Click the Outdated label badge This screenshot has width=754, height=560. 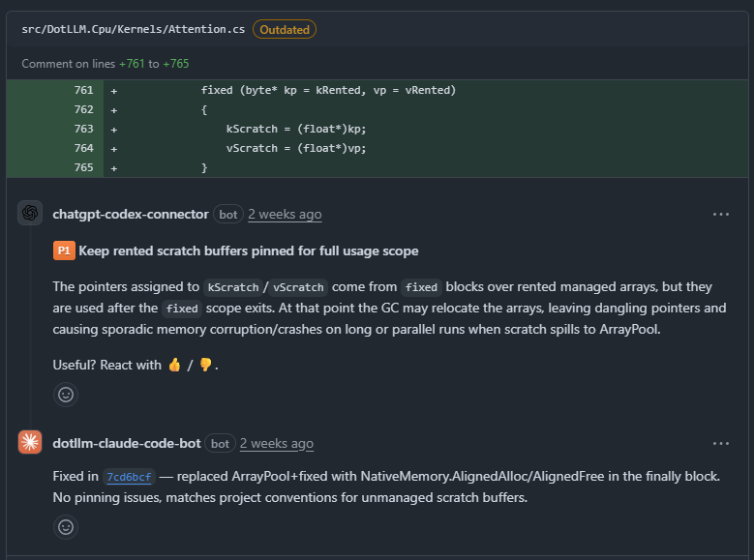(285, 29)
